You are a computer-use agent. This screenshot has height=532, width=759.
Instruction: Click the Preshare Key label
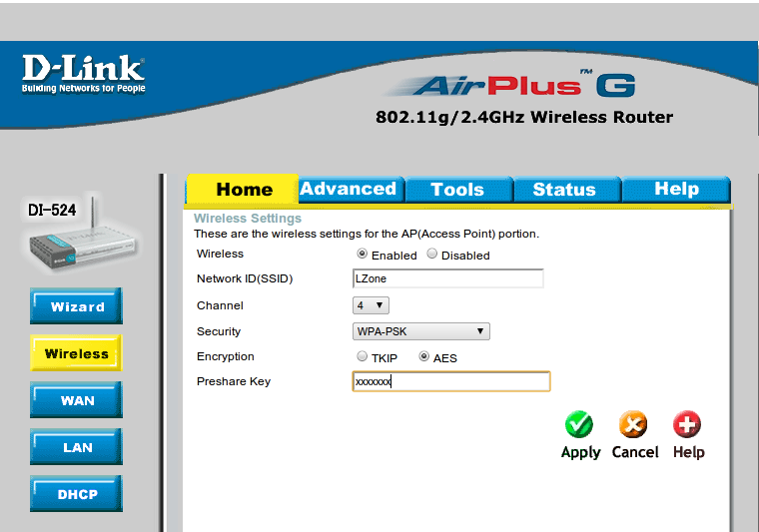234,381
